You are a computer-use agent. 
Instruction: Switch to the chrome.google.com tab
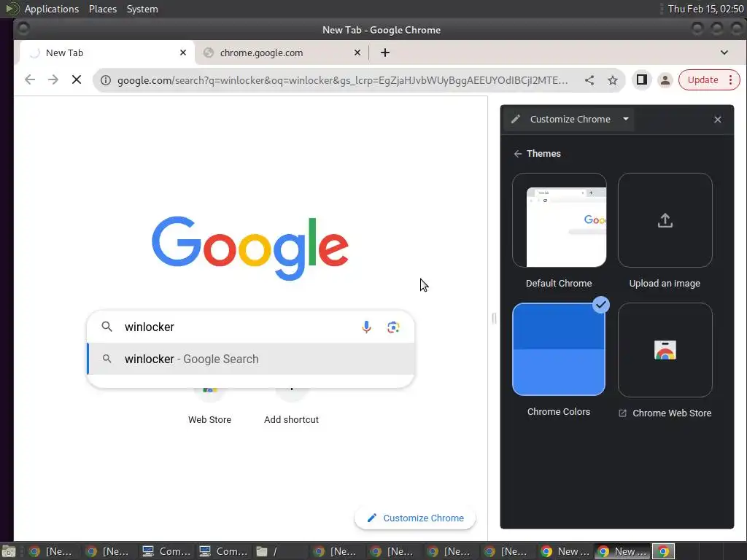282,52
